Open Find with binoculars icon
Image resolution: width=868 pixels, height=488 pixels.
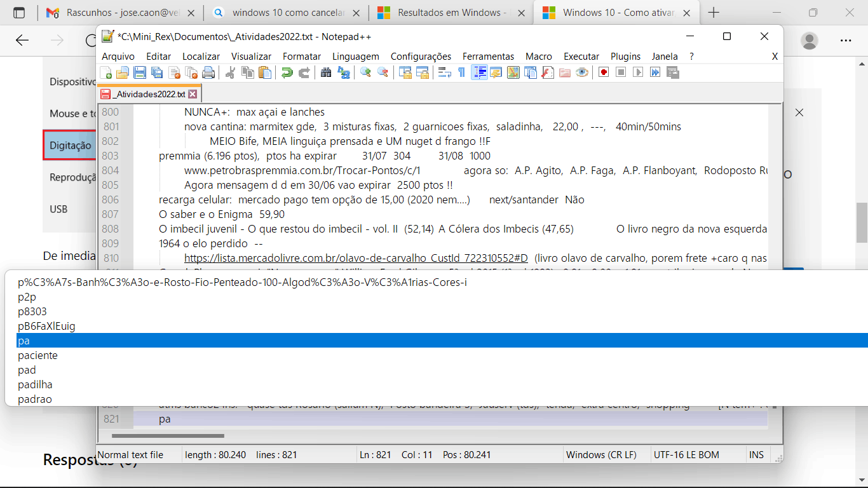click(x=327, y=72)
